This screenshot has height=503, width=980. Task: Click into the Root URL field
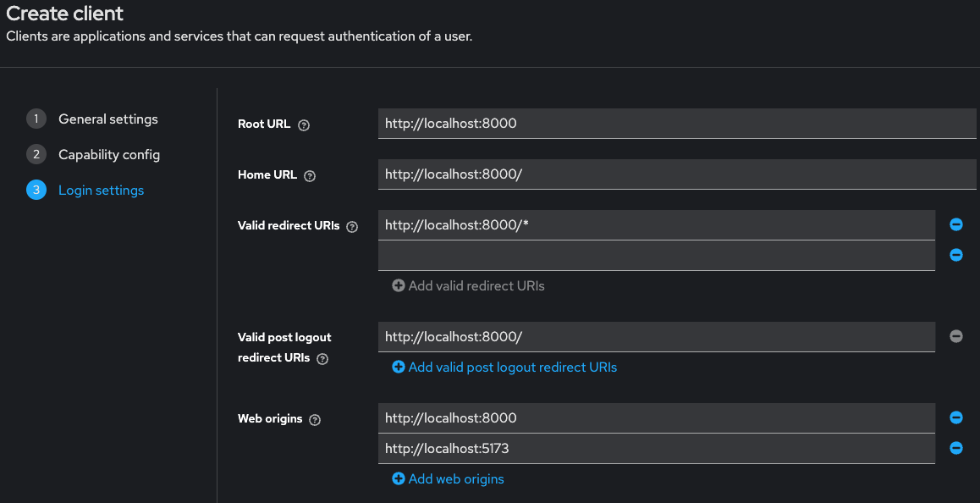677,124
